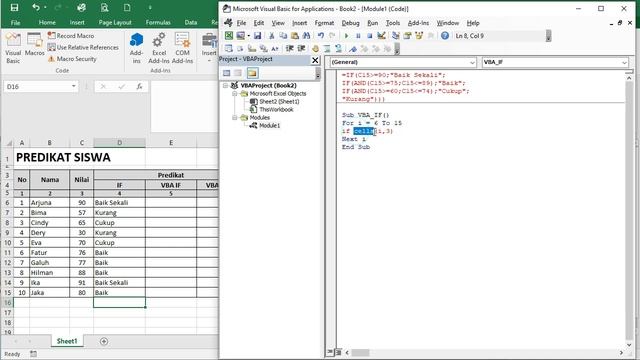Close the Project - VBAProject pane
The height and width of the screenshot is (360, 640).
[315, 60]
